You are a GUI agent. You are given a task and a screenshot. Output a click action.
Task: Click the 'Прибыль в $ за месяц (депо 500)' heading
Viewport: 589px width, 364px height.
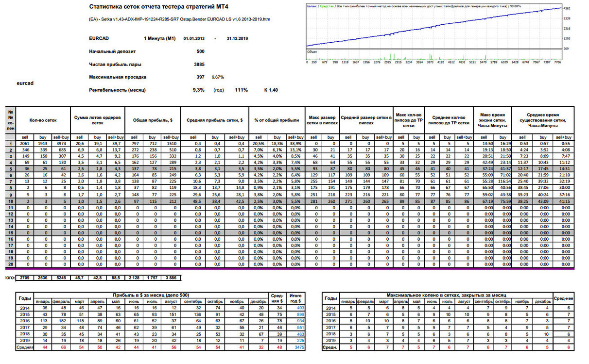(x=150, y=295)
